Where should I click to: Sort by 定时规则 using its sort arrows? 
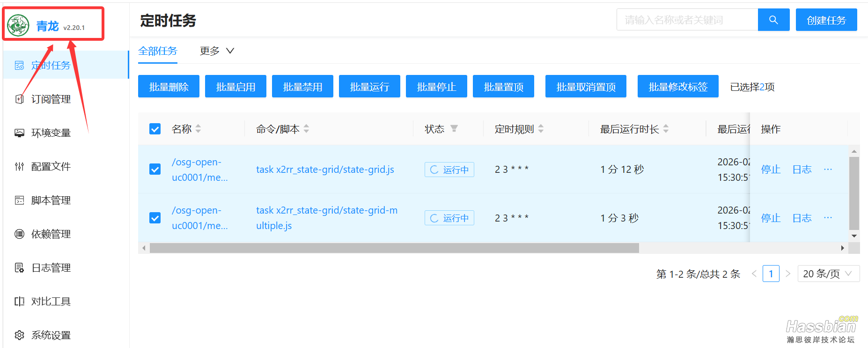point(541,129)
